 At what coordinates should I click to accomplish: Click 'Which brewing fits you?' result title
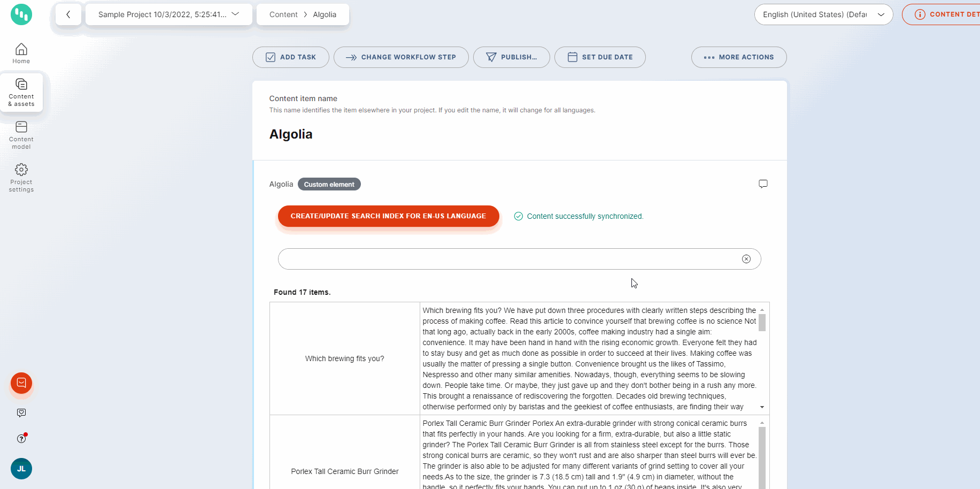coord(345,358)
